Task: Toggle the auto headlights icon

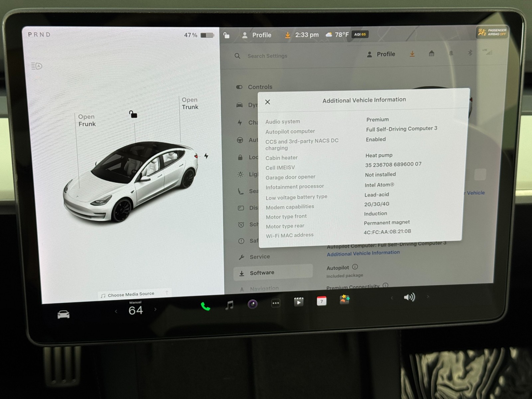Action: click(x=37, y=66)
